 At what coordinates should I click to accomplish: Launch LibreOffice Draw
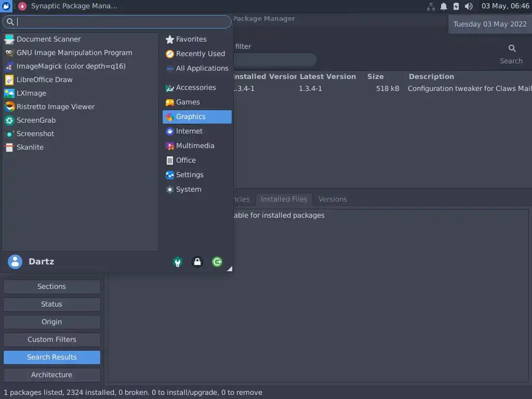80,79
